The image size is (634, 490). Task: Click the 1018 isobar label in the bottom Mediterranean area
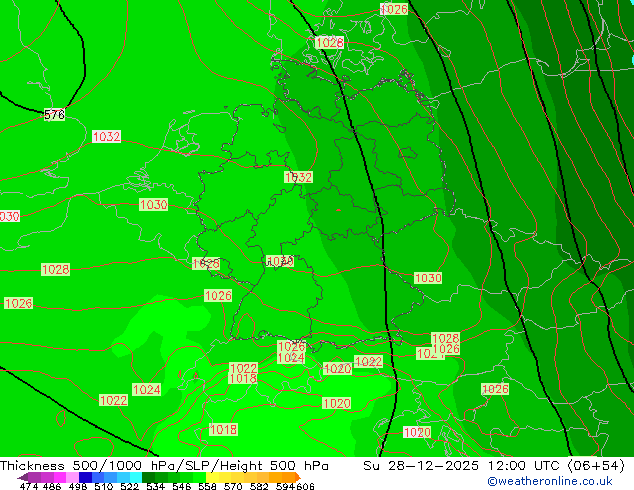click(x=224, y=429)
